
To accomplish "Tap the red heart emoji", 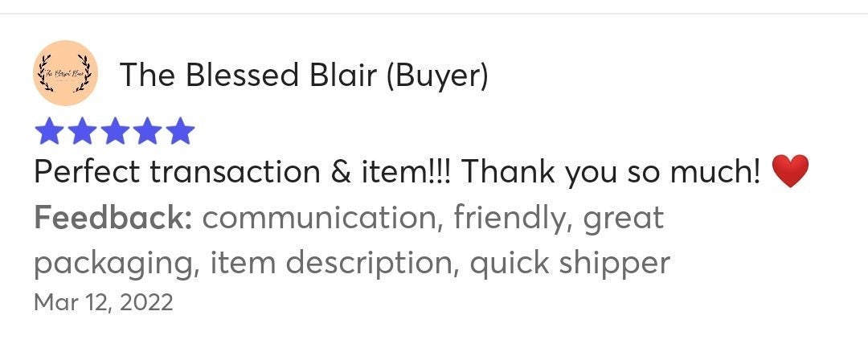I will click(x=790, y=171).
